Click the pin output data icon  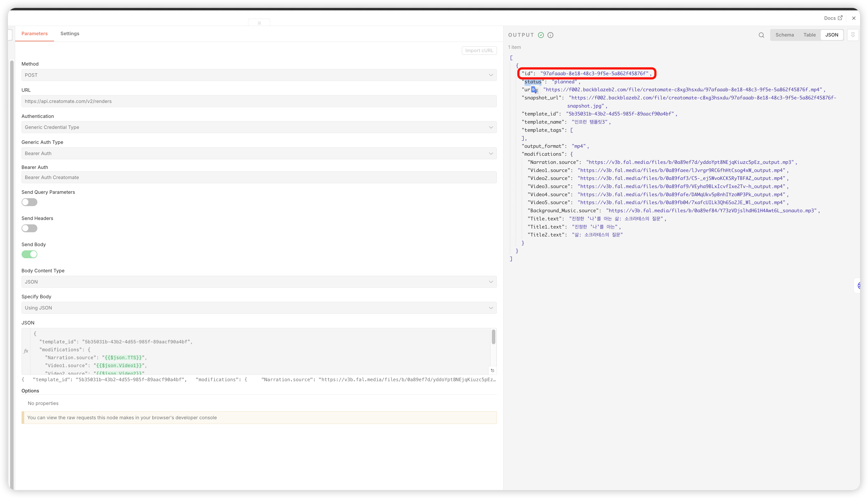pyautogui.click(x=853, y=35)
